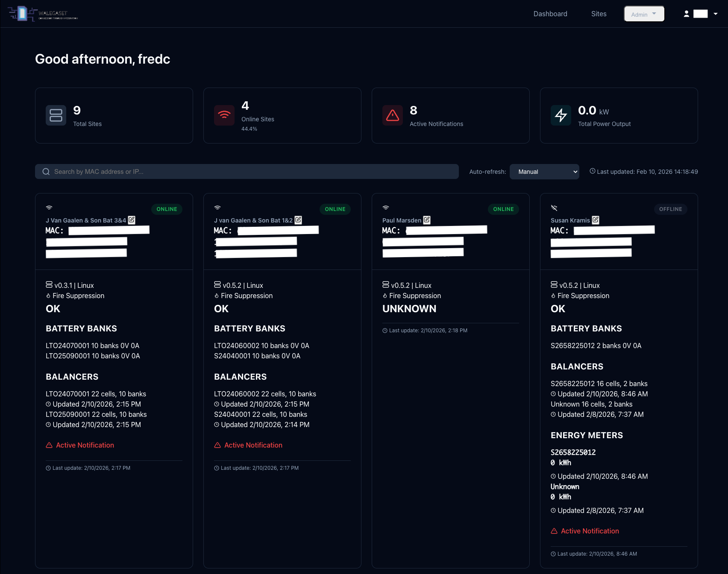Expand the Admin dropdown menu
Image resolution: width=728 pixels, height=574 pixels.
(644, 14)
